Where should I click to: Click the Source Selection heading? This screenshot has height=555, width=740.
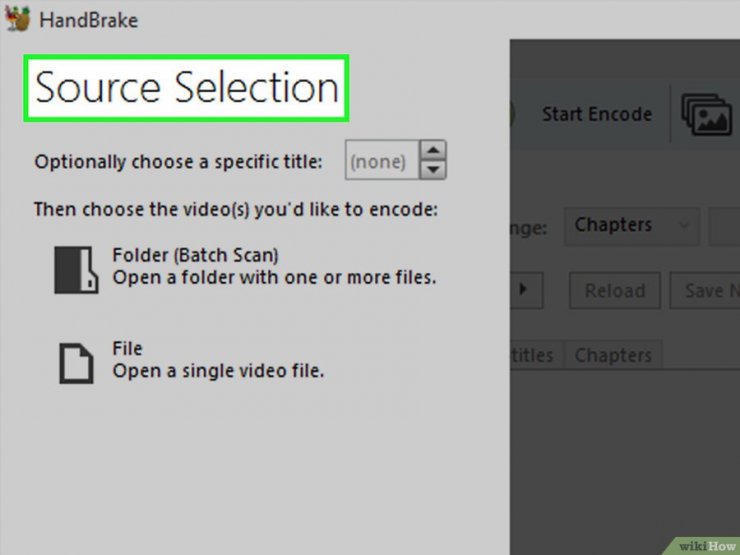(186, 88)
